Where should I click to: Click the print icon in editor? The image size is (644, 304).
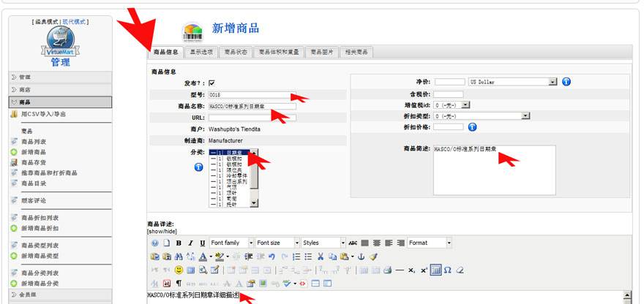[x=387, y=270]
